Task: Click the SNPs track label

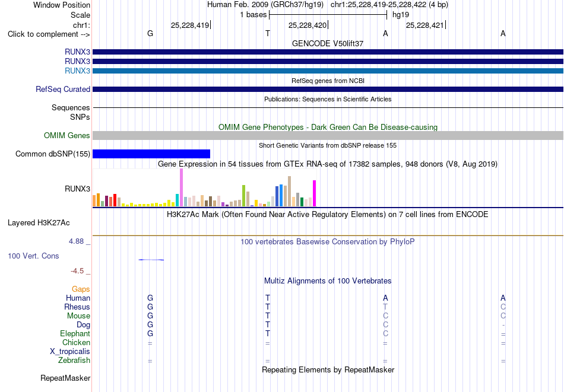Action: click(80, 117)
